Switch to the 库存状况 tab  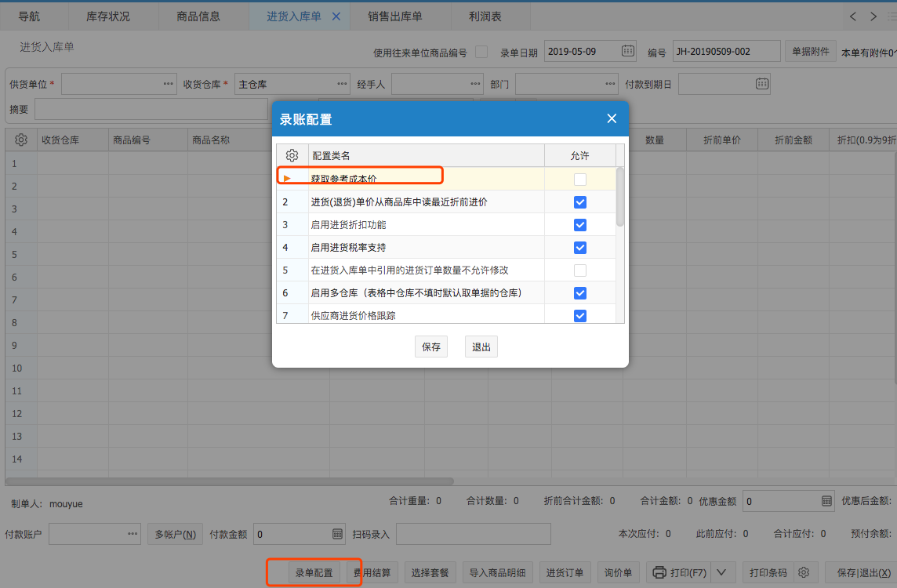[x=107, y=16]
